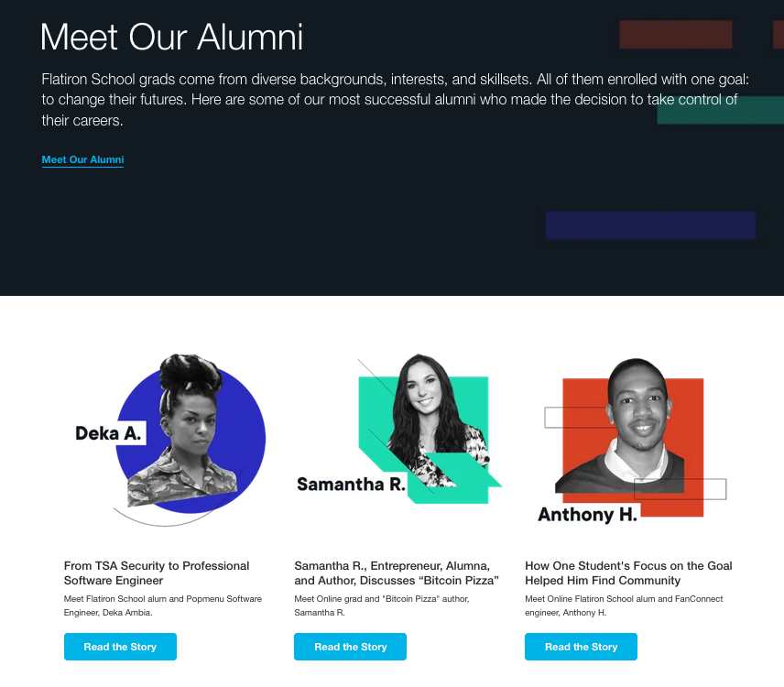Click the dark blue decorative rectangle
Viewport: 784px width, 687px height.
[650, 225]
